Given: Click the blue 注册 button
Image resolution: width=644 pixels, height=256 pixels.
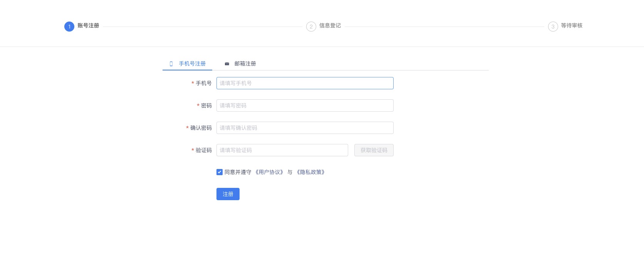Looking at the screenshot, I should point(228,194).
